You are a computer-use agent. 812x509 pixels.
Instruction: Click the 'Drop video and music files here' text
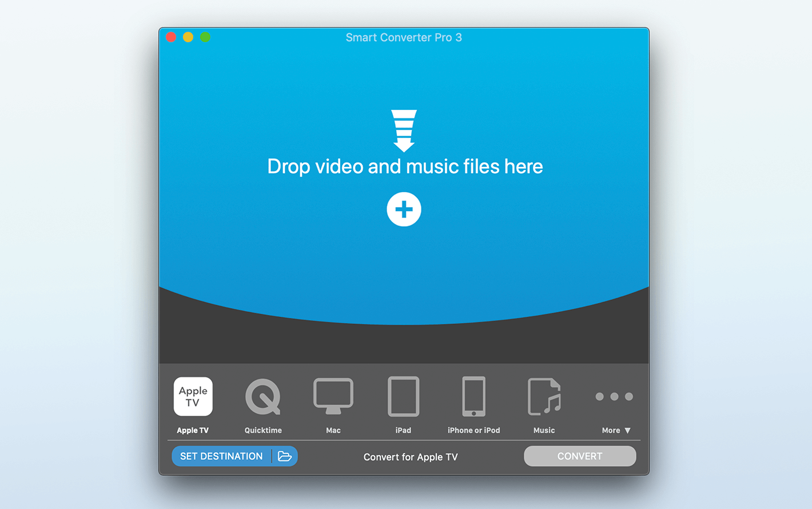click(405, 166)
